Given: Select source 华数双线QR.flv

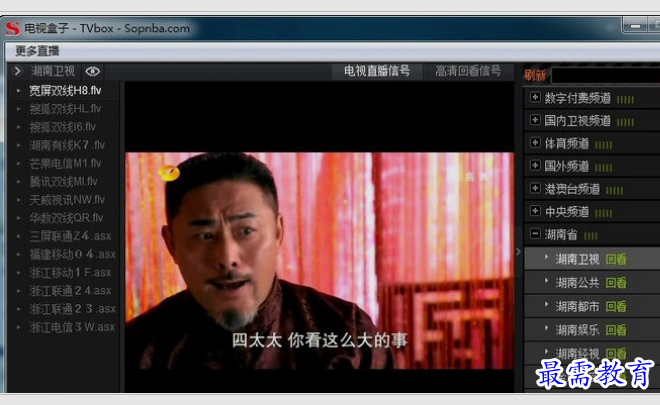Looking at the screenshot, I should click(x=66, y=218).
